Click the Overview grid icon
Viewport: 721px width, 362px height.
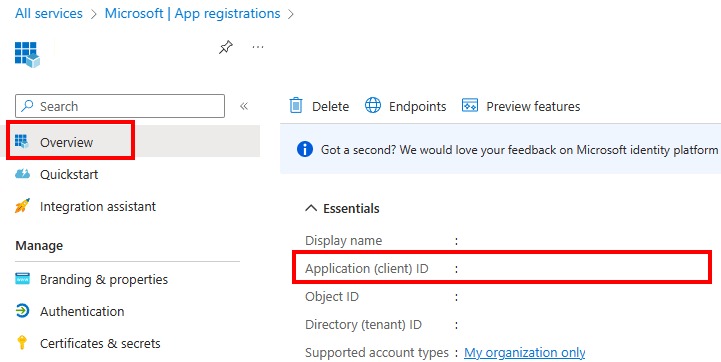(22, 142)
